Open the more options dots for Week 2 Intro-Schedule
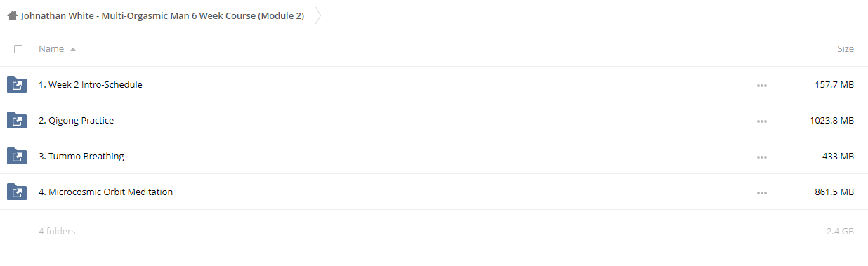The height and width of the screenshot is (266, 868). tap(762, 86)
